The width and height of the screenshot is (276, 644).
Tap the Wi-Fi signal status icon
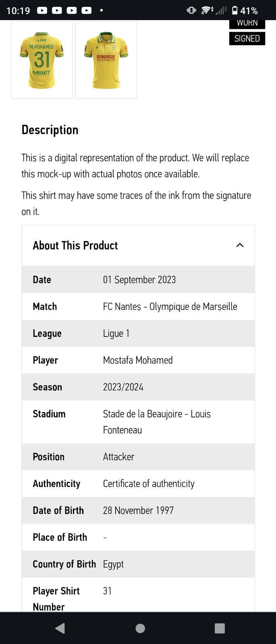click(x=207, y=10)
